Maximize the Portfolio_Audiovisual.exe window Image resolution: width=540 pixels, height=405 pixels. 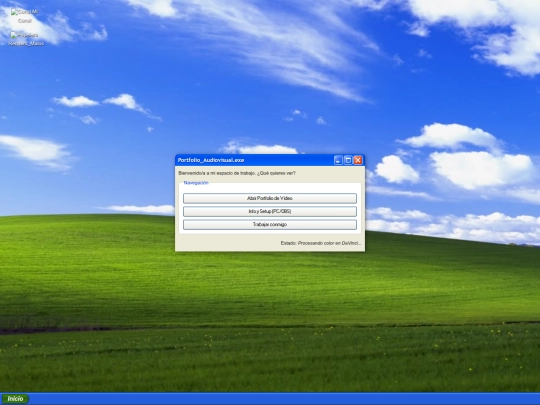(x=348, y=160)
